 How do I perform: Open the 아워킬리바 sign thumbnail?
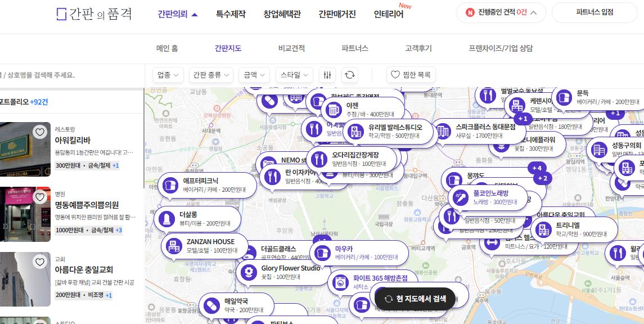25,149
